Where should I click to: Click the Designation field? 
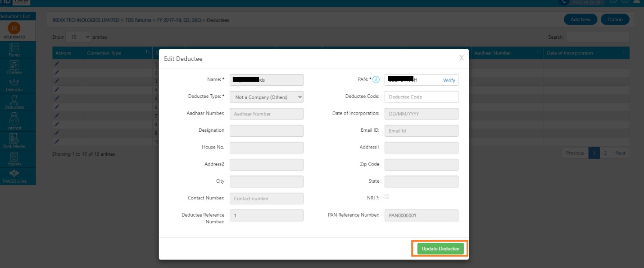coord(267,131)
